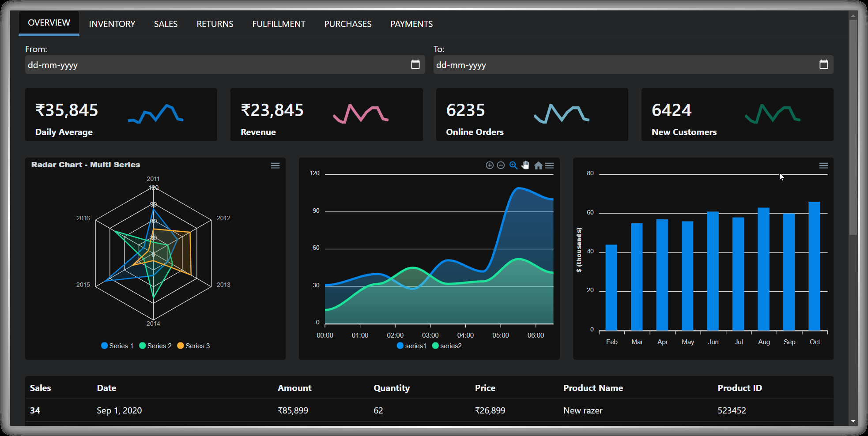The width and height of the screenshot is (868, 436).
Task: Click the zoom-out icon on the area chart
Action: (x=501, y=165)
